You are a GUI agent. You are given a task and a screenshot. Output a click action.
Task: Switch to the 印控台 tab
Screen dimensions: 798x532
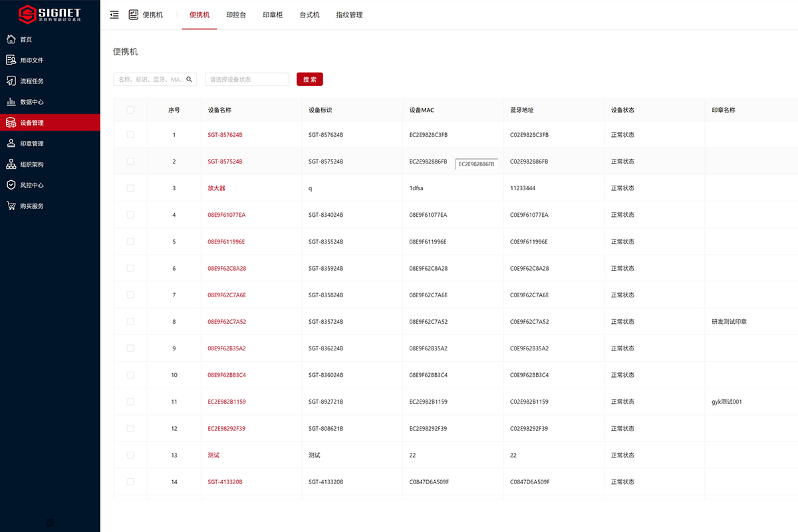pyautogui.click(x=236, y=15)
